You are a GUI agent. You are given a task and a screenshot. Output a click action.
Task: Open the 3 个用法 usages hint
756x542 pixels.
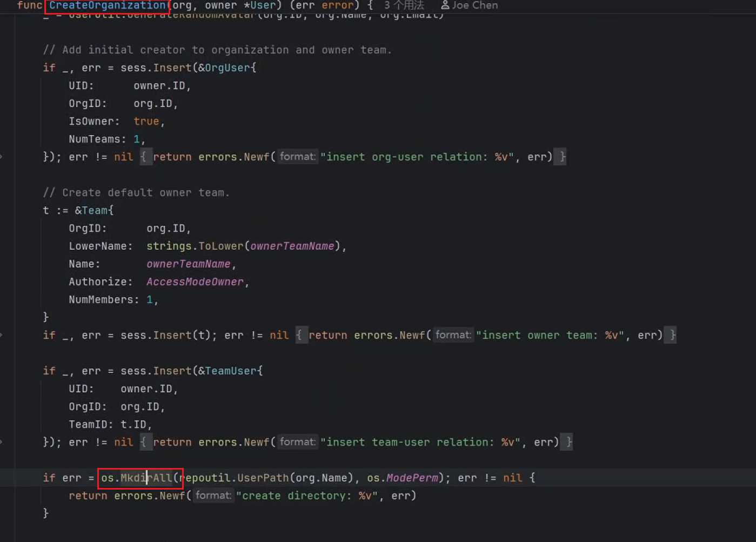pos(404,5)
